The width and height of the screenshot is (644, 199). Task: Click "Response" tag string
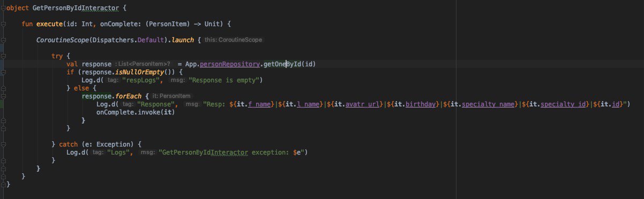pos(156,104)
